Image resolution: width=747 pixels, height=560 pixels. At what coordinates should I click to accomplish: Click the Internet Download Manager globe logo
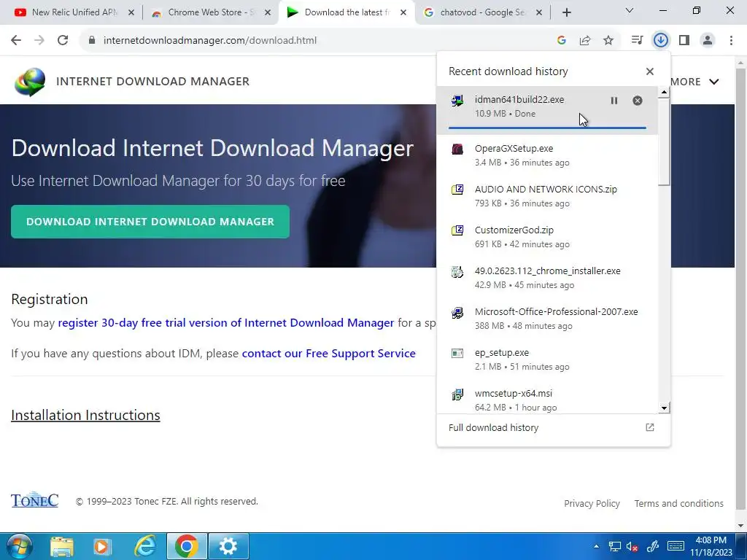click(x=30, y=82)
